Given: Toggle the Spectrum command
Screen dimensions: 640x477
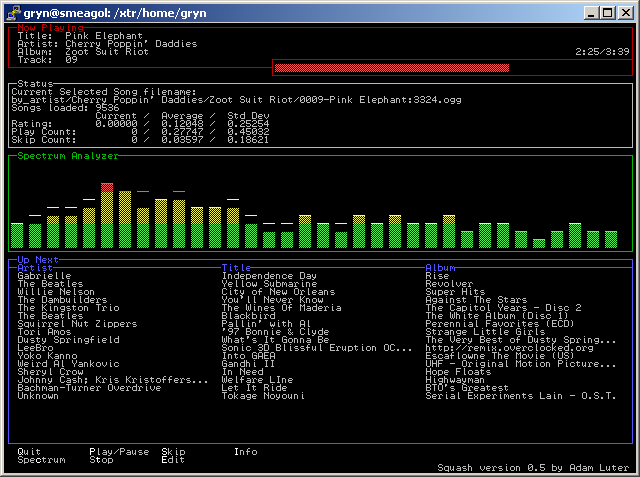Looking at the screenshot, I should (x=41, y=460).
